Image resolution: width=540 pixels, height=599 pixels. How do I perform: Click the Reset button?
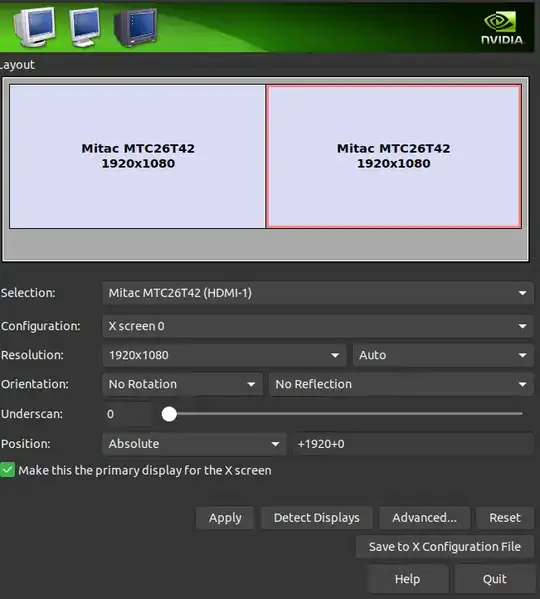pos(505,518)
